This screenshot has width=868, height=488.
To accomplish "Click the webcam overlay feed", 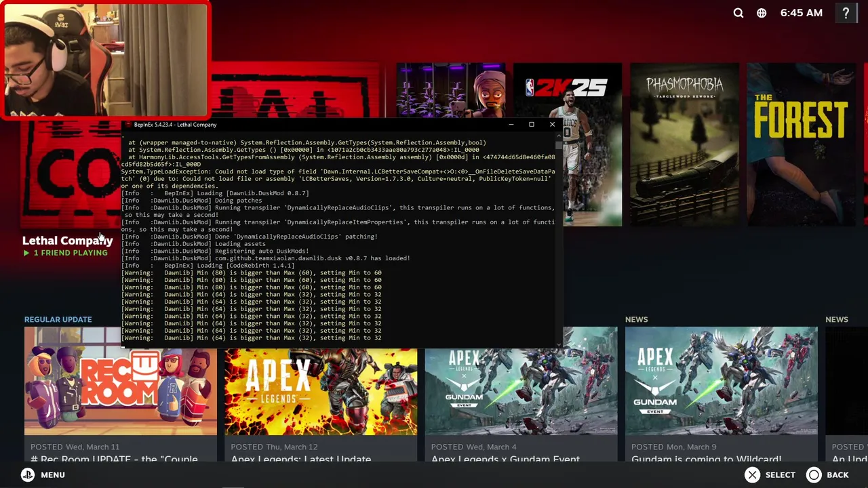I will (x=105, y=61).
